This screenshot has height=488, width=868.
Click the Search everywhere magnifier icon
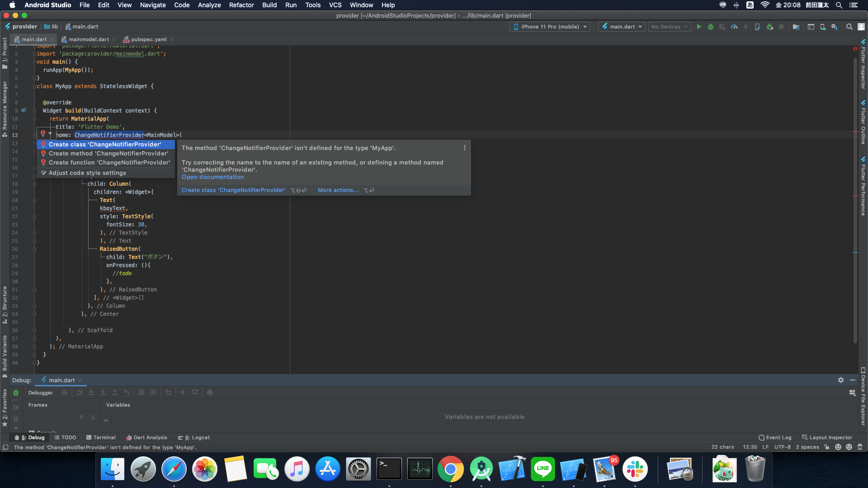click(x=849, y=27)
